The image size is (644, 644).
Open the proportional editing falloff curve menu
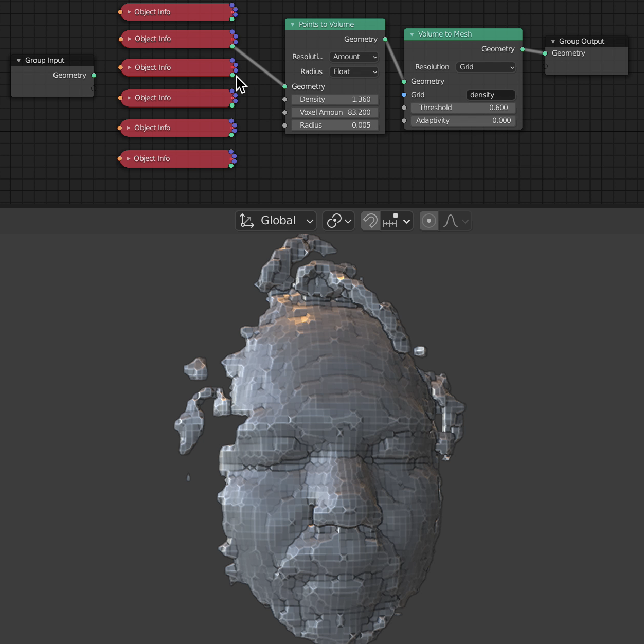coord(455,221)
